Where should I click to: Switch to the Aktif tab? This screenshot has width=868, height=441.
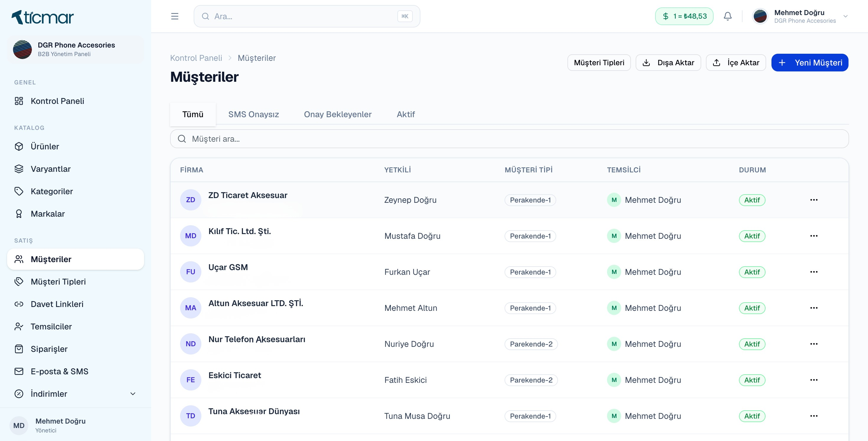tap(405, 114)
